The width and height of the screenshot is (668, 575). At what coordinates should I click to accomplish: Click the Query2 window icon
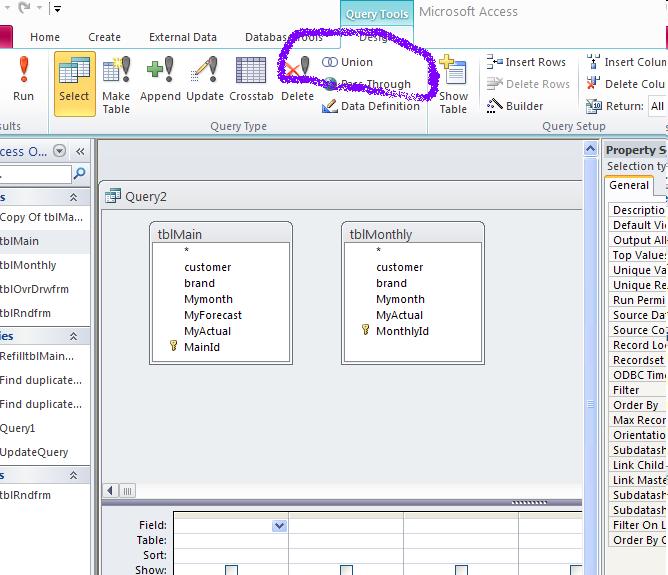(112, 196)
